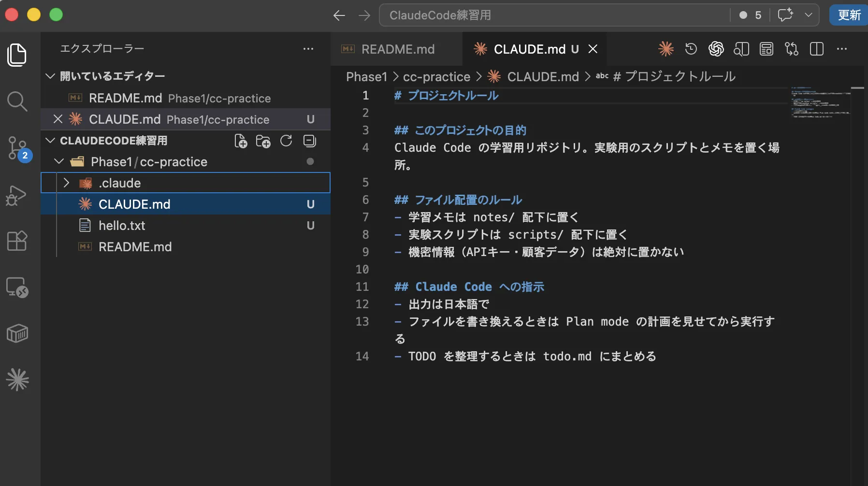Click the 5 sessions indicator in title bar
Viewport: 868px width, 486px height.
click(751, 15)
